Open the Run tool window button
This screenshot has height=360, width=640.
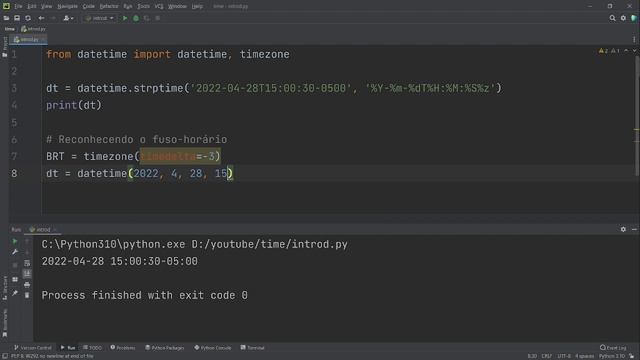pos(68,348)
